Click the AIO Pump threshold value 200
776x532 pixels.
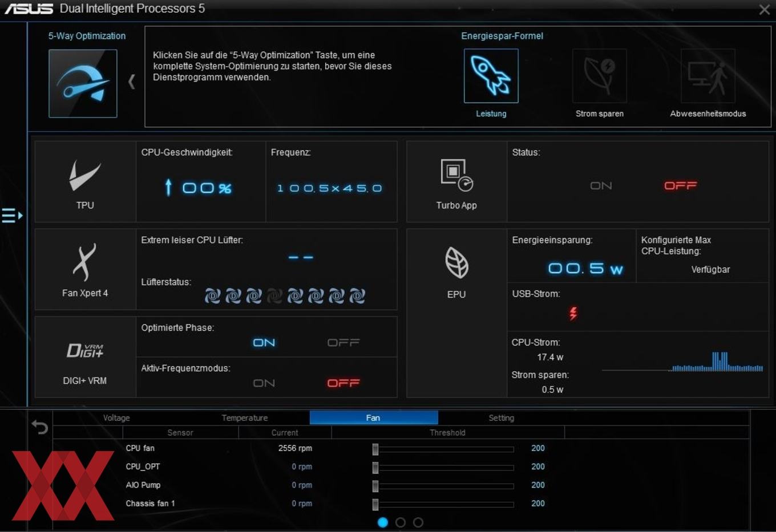tap(537, 485)
